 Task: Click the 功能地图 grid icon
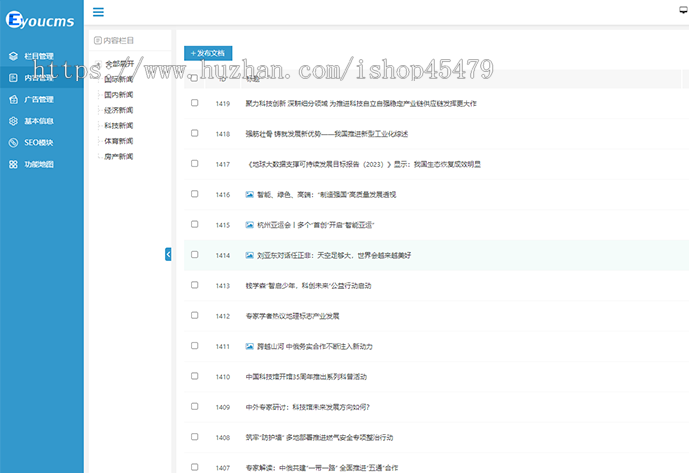13,164
